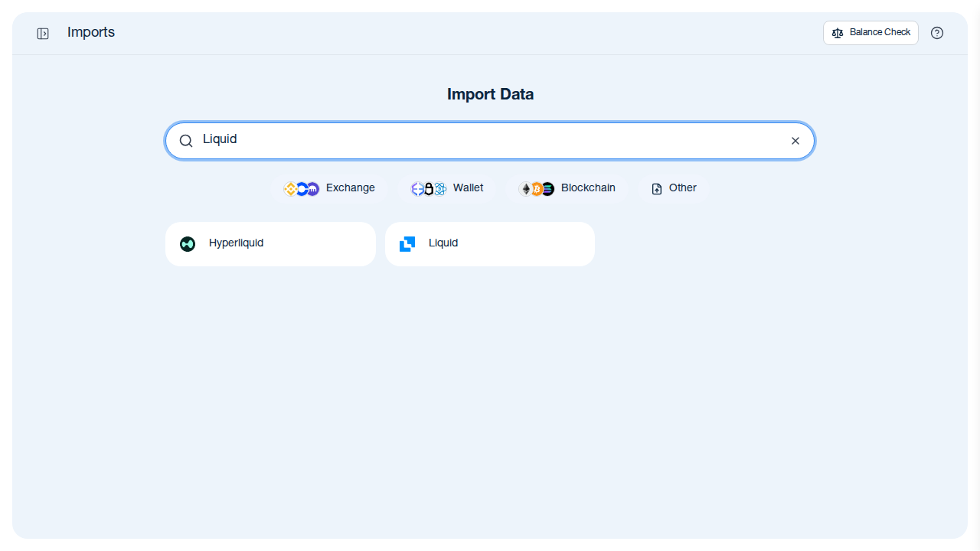
Task: Click the search magnifier icon
Action: tap(186, 141)
